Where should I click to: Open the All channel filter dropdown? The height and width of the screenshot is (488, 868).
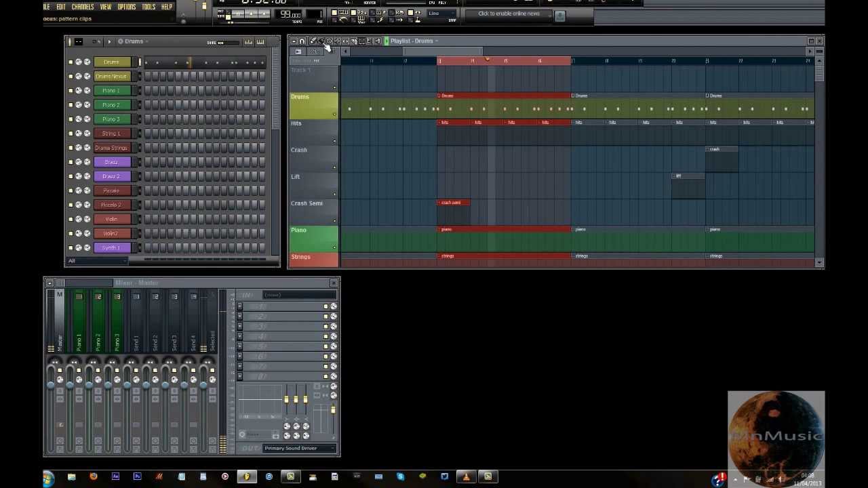click(97, 261)
